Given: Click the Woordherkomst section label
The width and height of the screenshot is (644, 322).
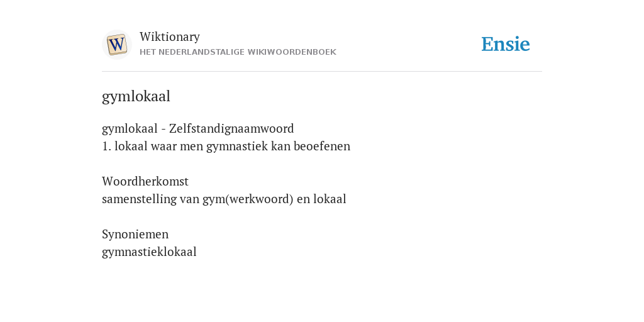Looking at the screenshot, I should (x=145, y=181).
